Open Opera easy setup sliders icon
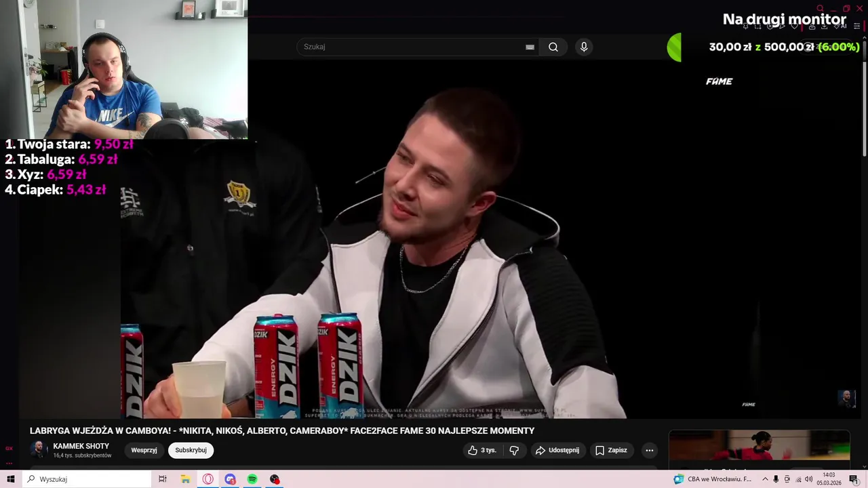 click(x=856, y=26)
